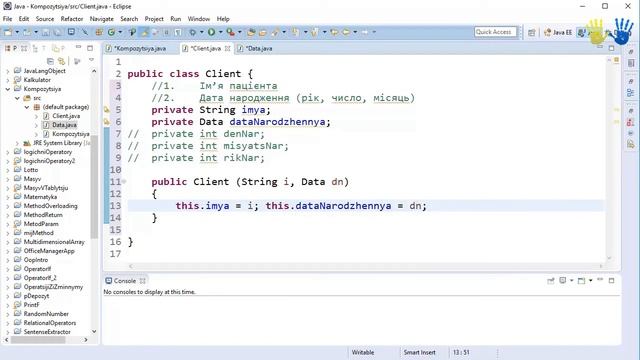Select Client.java in Package Explorer
The height and width of the screenshot is (360, 640).
point(66,116)
